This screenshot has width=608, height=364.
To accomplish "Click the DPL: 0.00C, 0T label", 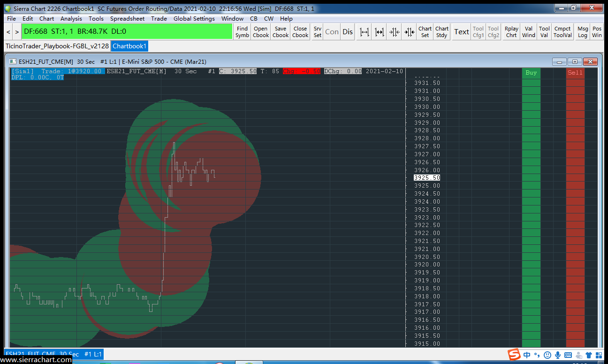I will click(x=37, y=77).
